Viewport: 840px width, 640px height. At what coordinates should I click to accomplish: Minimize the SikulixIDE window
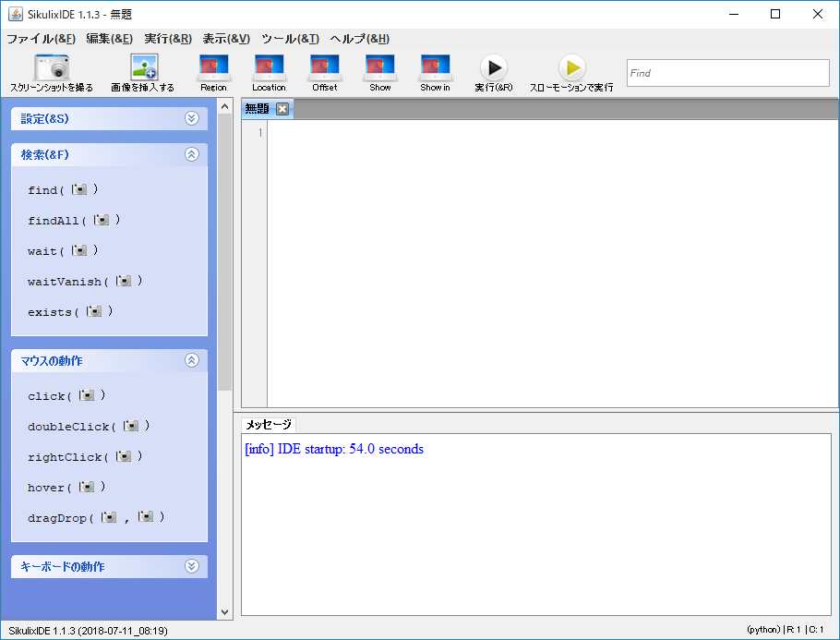(734, 14)
